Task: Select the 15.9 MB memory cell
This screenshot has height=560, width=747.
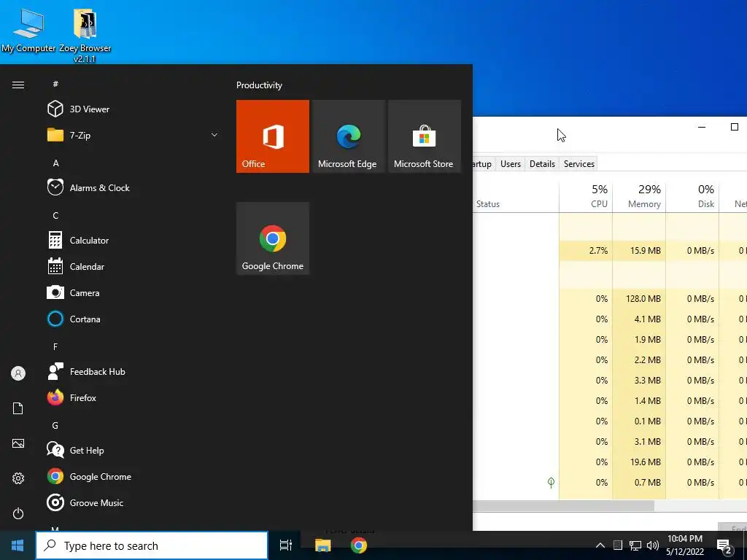Action: 639,251
